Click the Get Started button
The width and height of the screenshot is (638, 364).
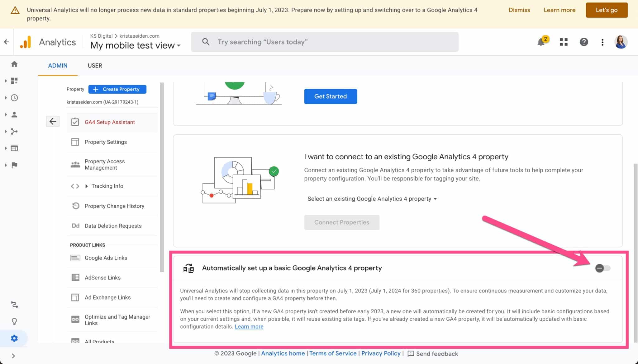pos(331,96)
